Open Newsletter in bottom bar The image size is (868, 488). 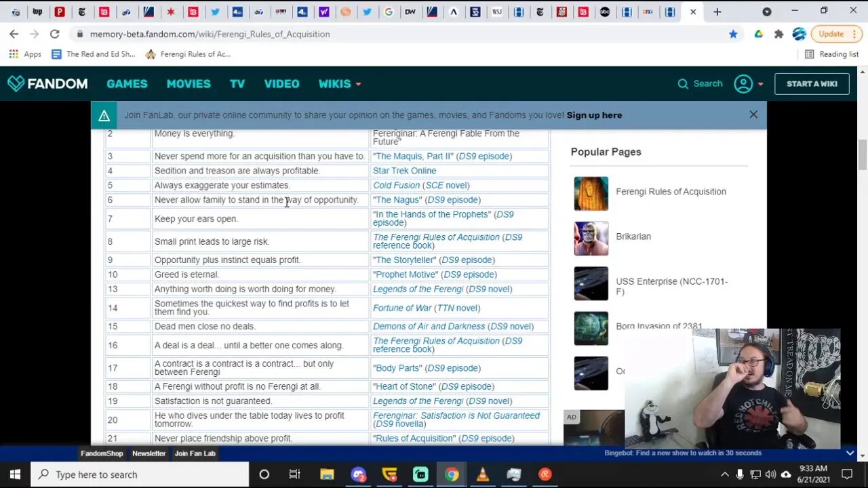coord(149,453)
